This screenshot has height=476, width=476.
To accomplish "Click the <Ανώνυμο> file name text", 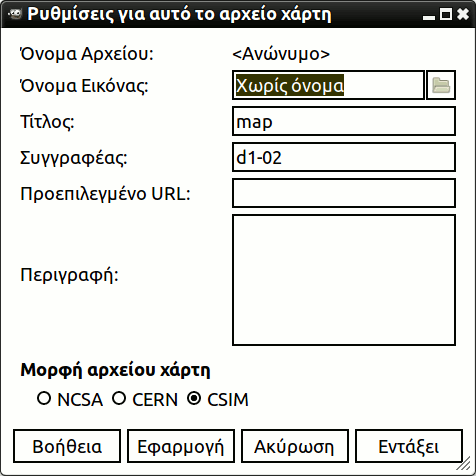I will coord(281,54).
